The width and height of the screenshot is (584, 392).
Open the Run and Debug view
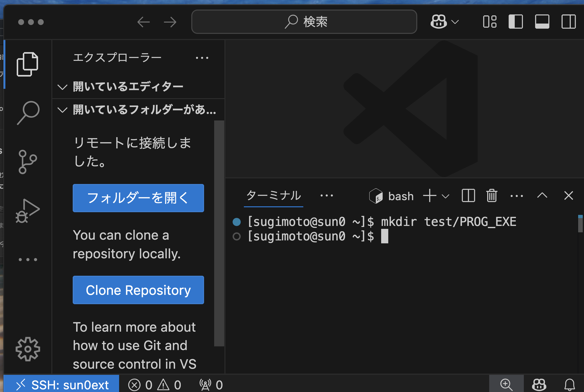[x=28, y=211]
